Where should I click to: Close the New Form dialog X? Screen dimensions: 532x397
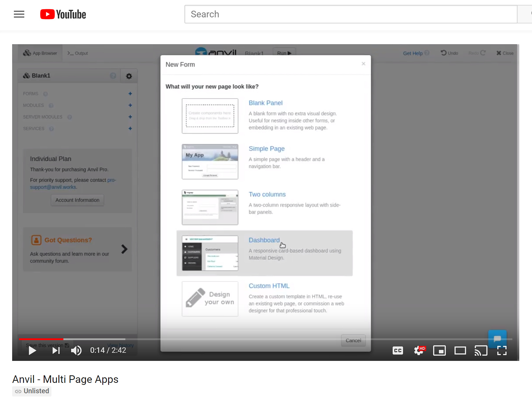tap(363, 64)
